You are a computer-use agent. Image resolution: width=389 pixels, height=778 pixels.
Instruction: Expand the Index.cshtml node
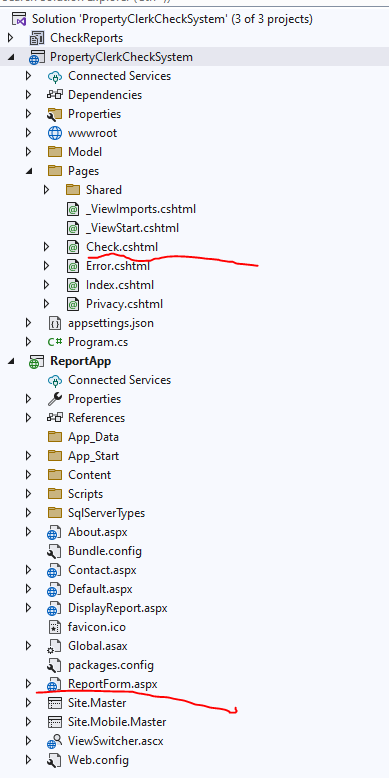[x=47, y=285]
